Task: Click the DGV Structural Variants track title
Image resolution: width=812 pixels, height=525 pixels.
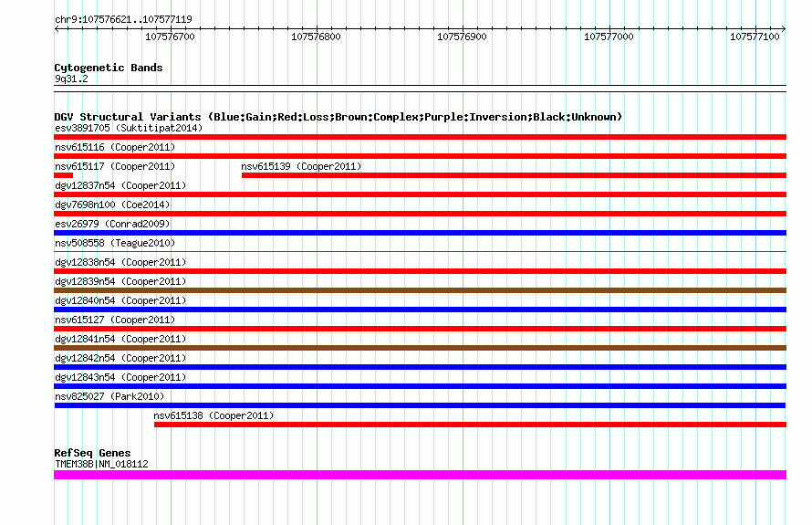Action: click(338, 117)
